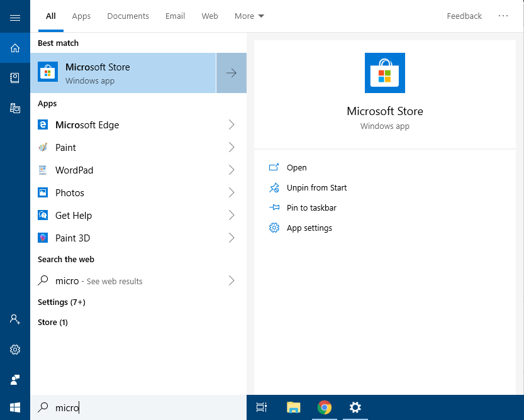Click the Paint result name

tap(65, 148)
